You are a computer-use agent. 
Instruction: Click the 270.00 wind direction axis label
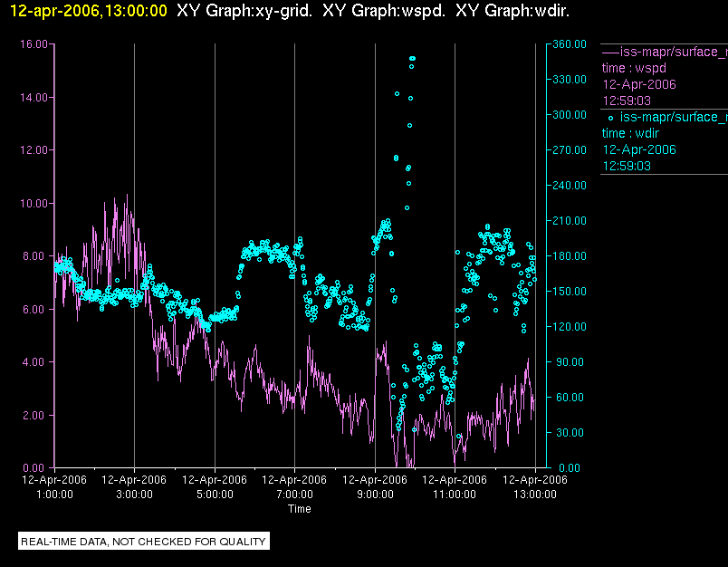pyautogui.click(x=570, y=150)
